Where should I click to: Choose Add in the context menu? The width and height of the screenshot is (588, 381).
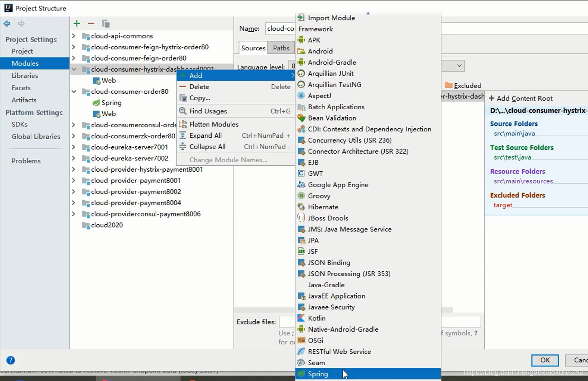pos(235,76)
